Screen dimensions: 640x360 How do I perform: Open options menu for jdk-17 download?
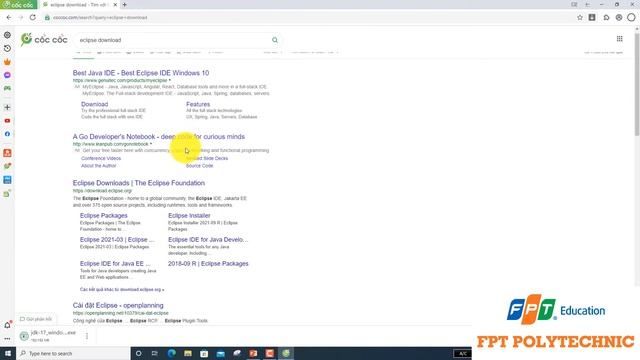87,336
